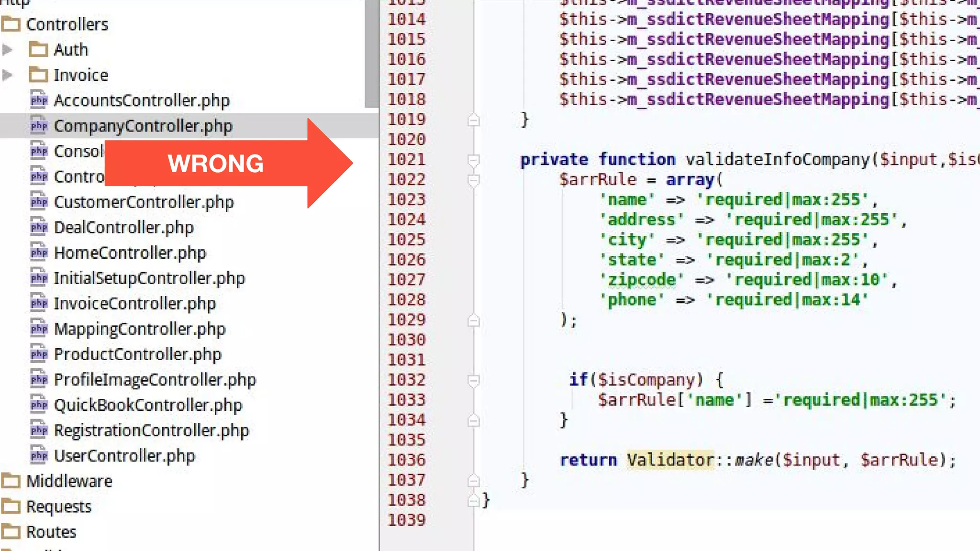Click the PHP icon next to DealController.php

pos(39,227)
